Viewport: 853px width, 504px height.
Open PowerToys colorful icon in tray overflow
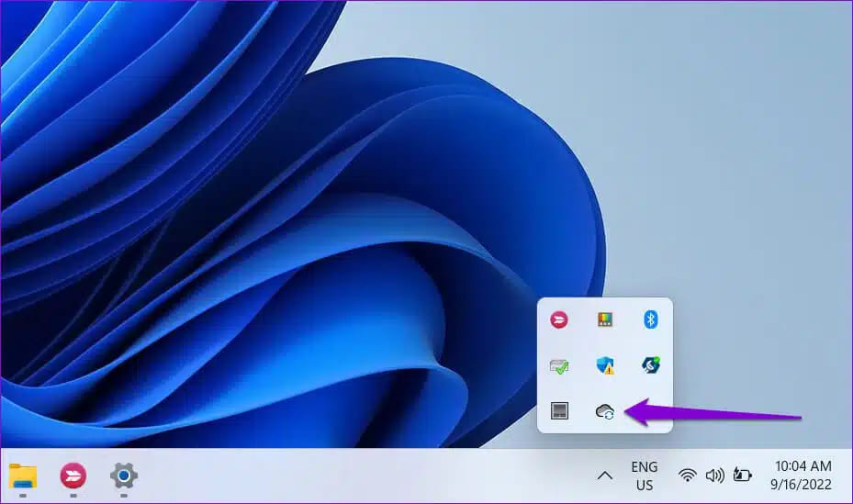pos(604,319)
